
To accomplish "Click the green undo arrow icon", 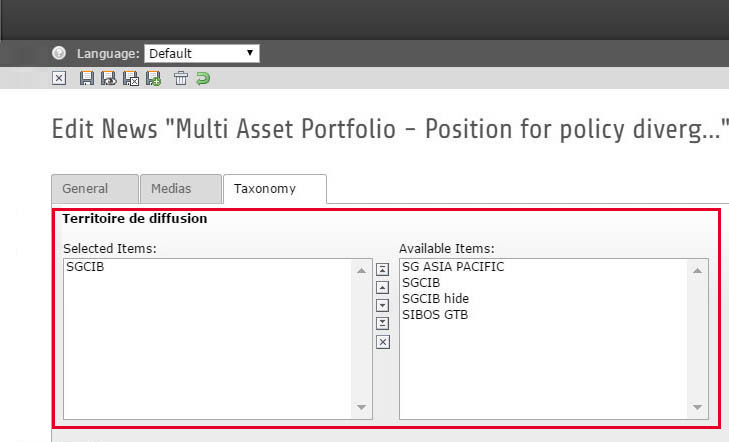I will coord(203,78).
